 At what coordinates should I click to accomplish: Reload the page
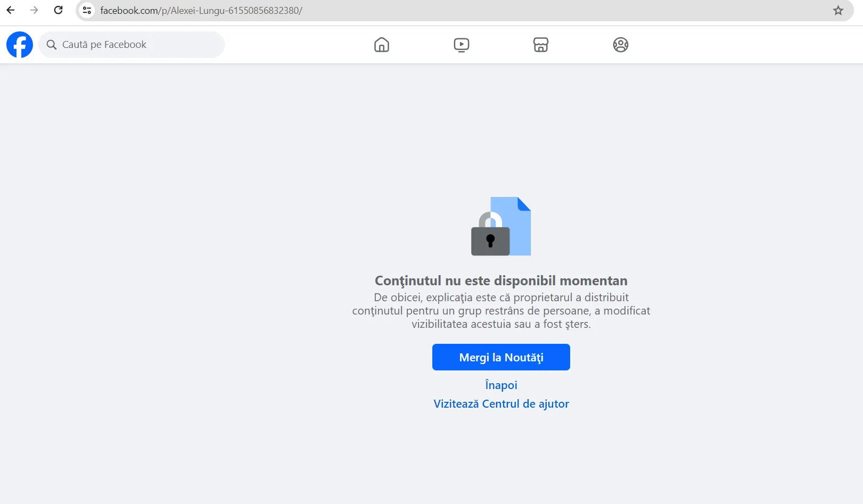pyautogui.click(x=59, y=10)
